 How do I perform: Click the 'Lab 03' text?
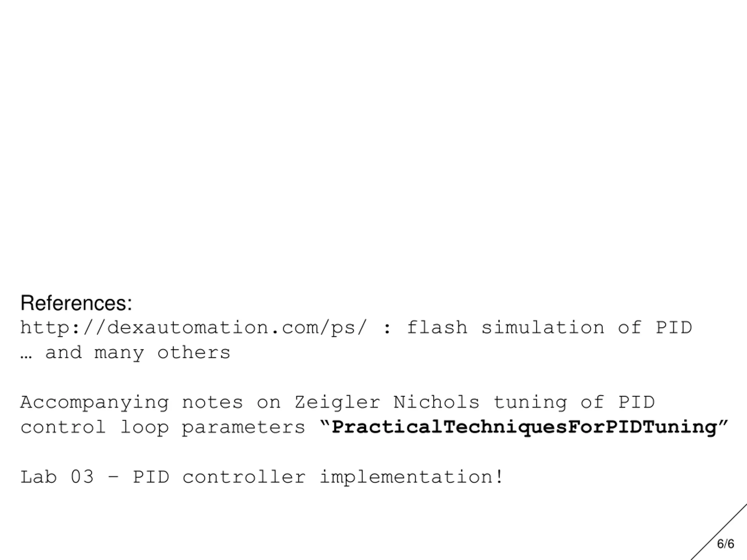57,477
